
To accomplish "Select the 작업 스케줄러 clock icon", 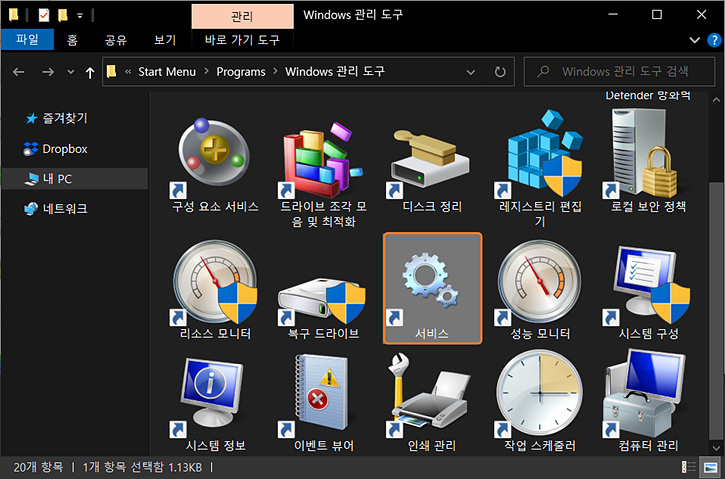I will tap(540, 393).
